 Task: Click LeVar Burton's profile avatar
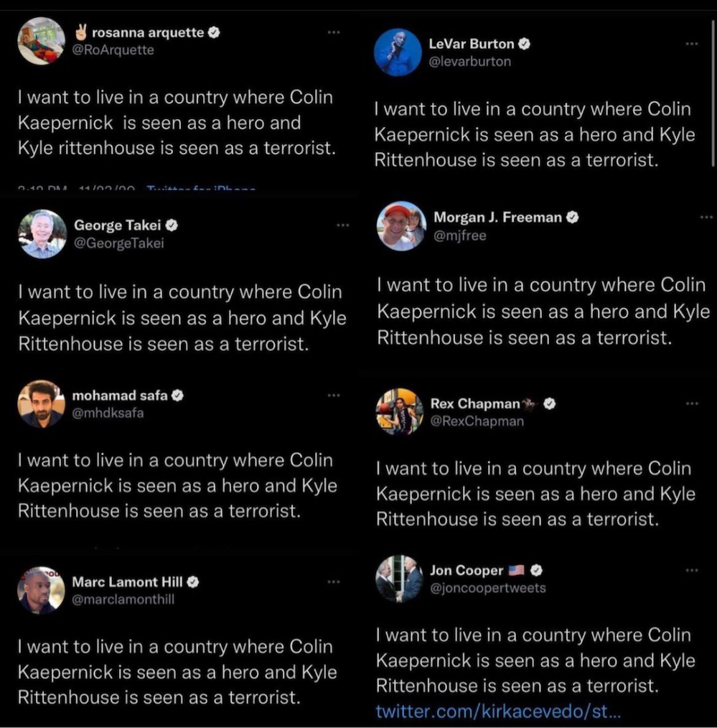[x=398, y=52]
